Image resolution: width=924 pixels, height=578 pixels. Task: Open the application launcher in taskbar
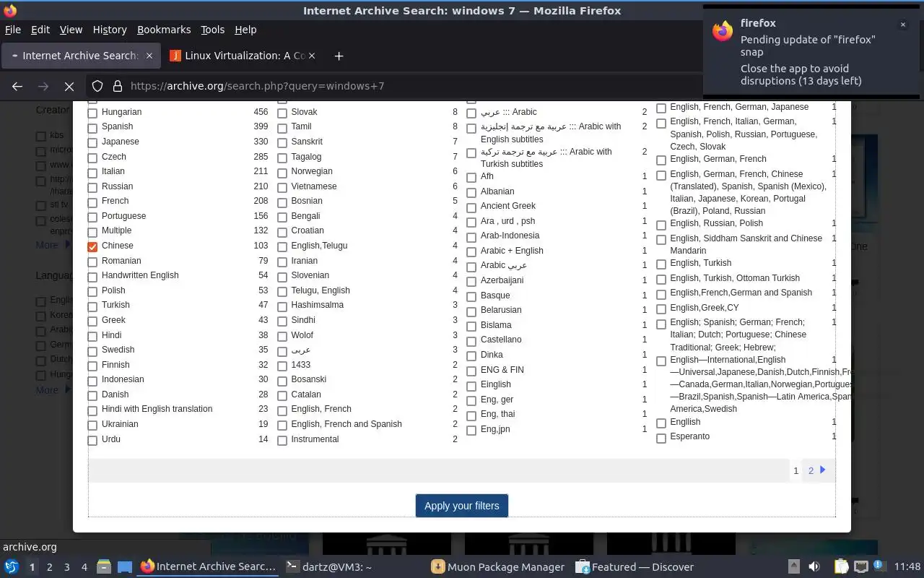click(x=12, y=567)
